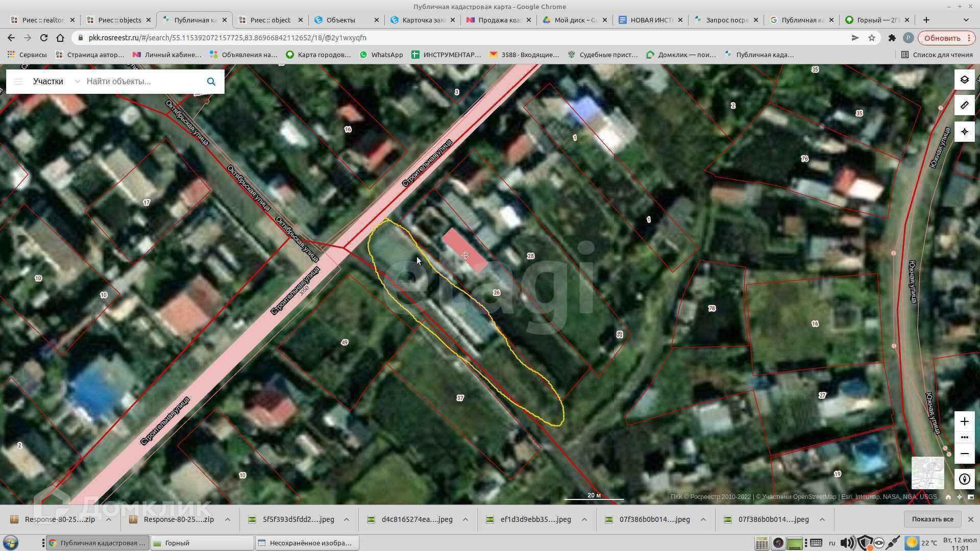
Task: Expand options for Response-80-25 zip download
Action: pyautogui.click(x=108, y=519)
